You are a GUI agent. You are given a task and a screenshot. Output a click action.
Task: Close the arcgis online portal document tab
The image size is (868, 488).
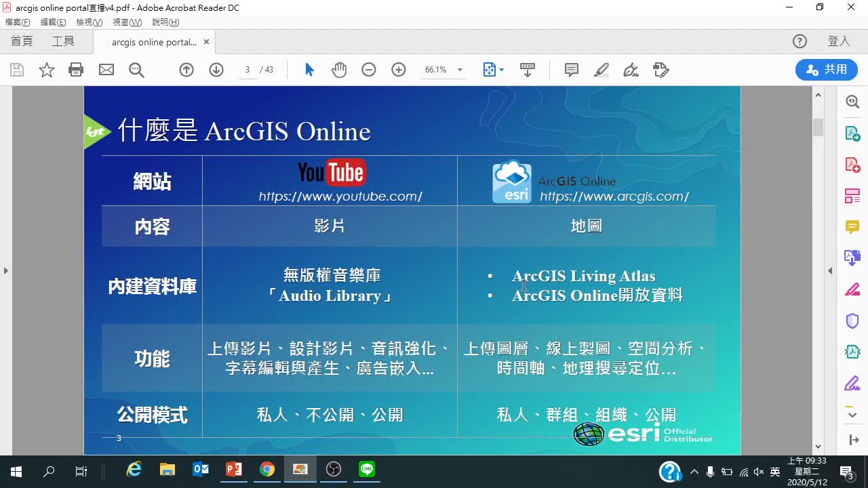coord(206,42)
